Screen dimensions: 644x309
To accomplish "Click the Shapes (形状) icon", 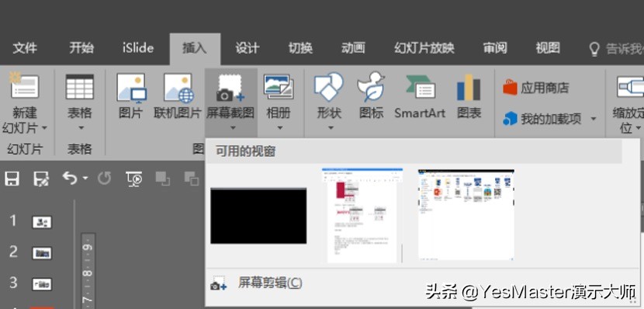I will click(328, 87).
